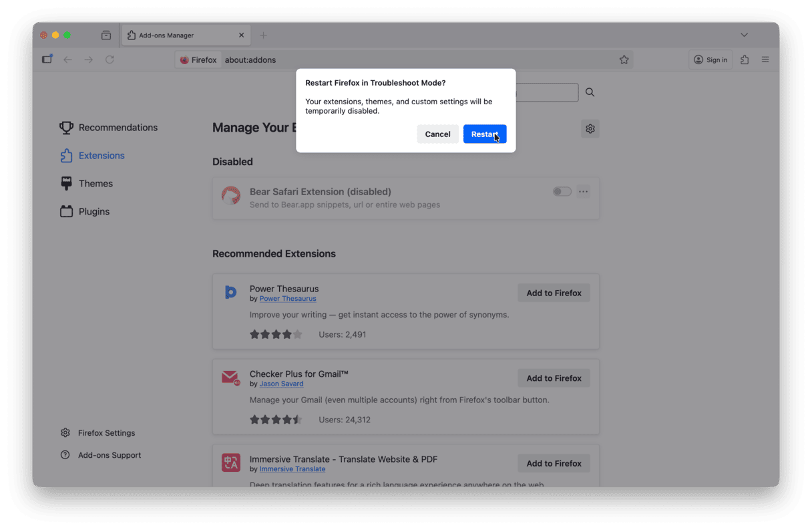Select Themes in the sidebar

pos(95,184)
